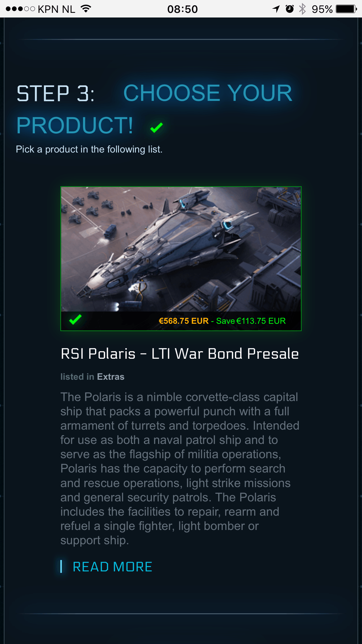Expand description with READ MORE
Screen dimensions: 362x644
tap(112, 567)
